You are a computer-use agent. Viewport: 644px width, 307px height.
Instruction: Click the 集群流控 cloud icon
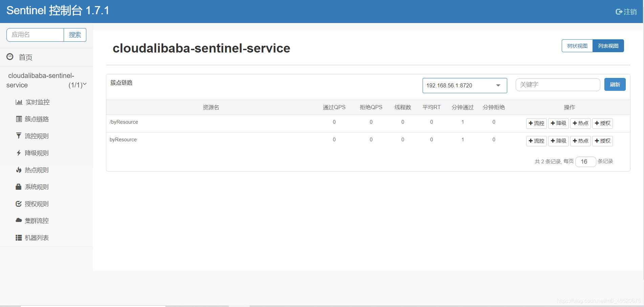19,220
